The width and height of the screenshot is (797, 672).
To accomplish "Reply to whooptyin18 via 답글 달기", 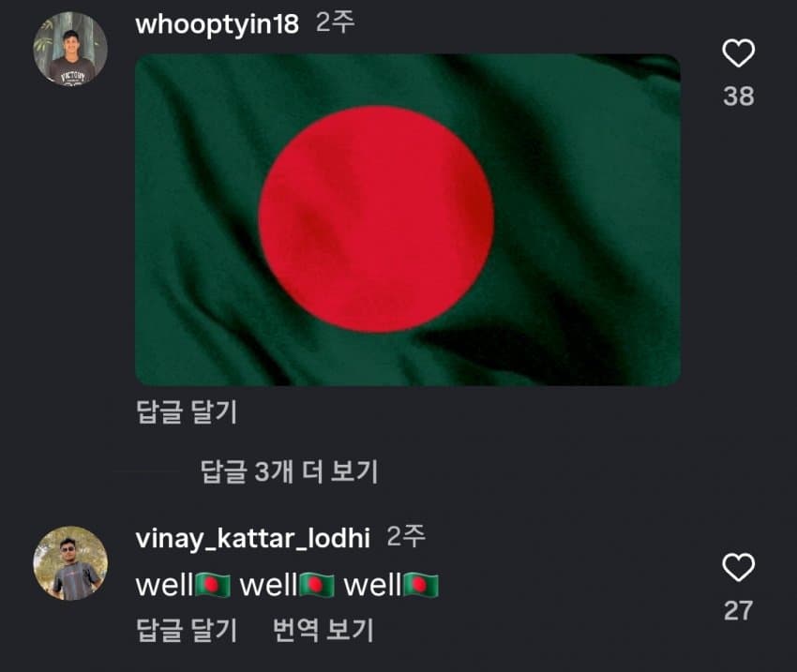I will point(187,412).
